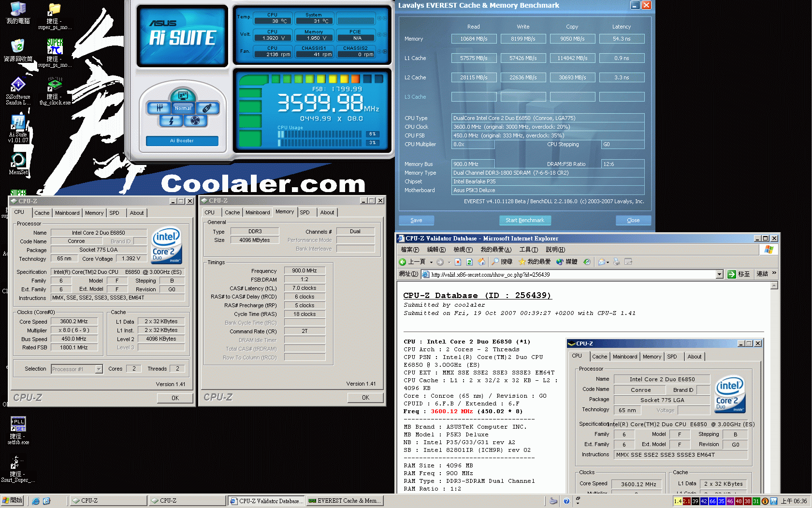Image resolution: width=812 pixels, height=508 pixels.
Task: Click the system tray clock 上午 06:36
Action: pyautogui.click(x=794, y=501)
